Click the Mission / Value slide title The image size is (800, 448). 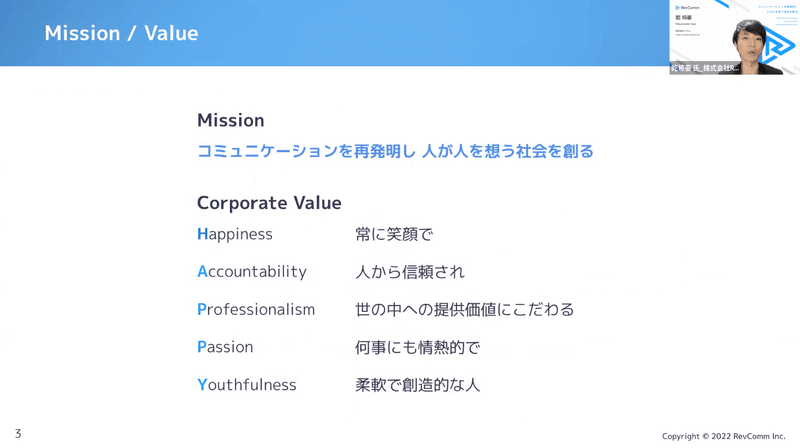click(x=121, y=33)
